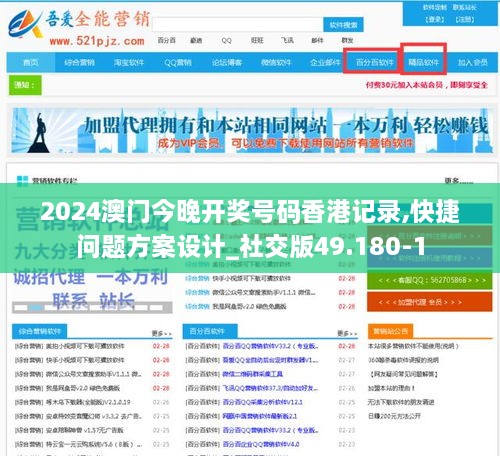Viewport: 500px width, 456px height.
Task: Click the 注册 link at the top right
Action: [x=465, y=19]
